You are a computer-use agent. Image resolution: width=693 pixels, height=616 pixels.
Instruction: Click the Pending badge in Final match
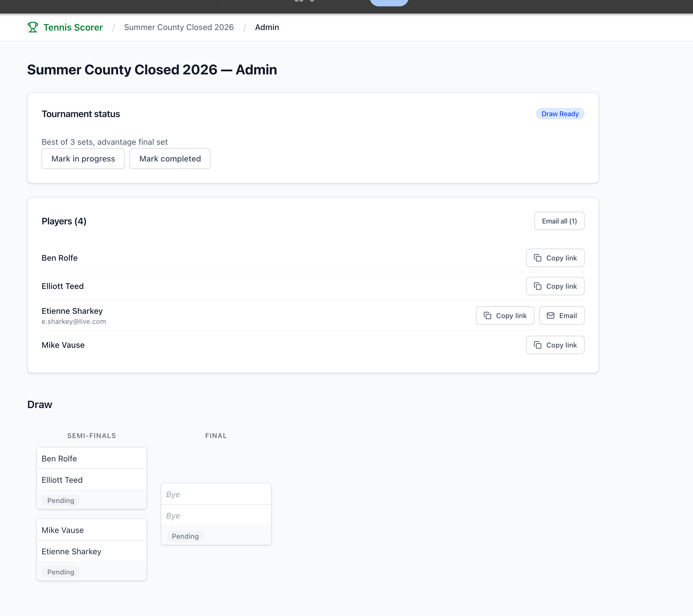[x=185, y=536]
